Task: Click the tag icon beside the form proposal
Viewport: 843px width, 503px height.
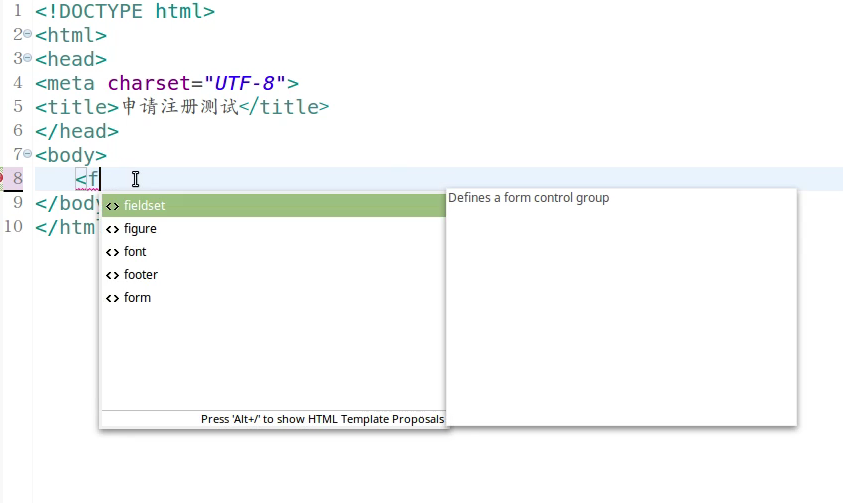Action: click(x=112, y=298)
